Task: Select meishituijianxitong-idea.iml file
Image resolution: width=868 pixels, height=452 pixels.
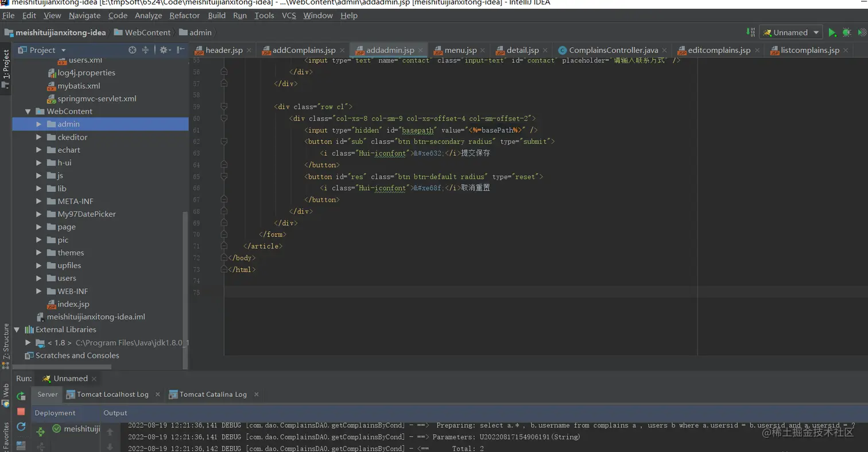Action: pos(91,316)
